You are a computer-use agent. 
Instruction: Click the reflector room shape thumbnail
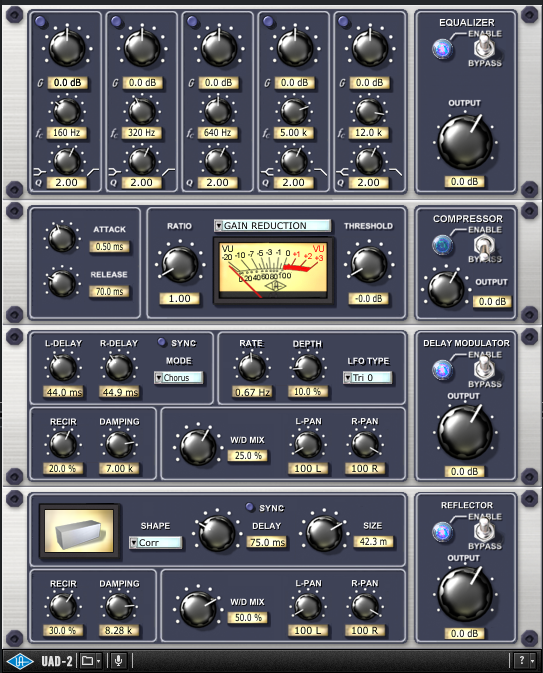click(x=79, y=531)
